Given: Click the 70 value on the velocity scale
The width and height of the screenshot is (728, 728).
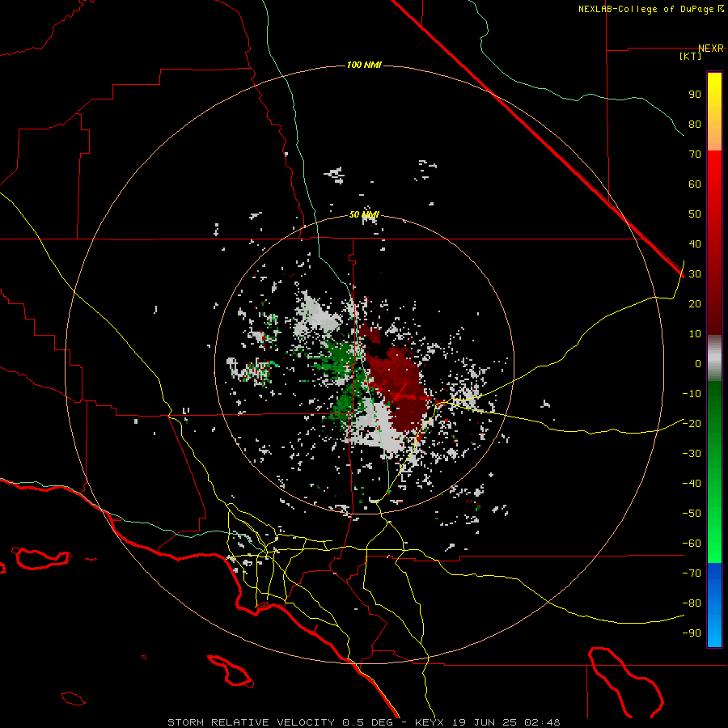Looking at the screenshot, I should [x=695, y=154].
